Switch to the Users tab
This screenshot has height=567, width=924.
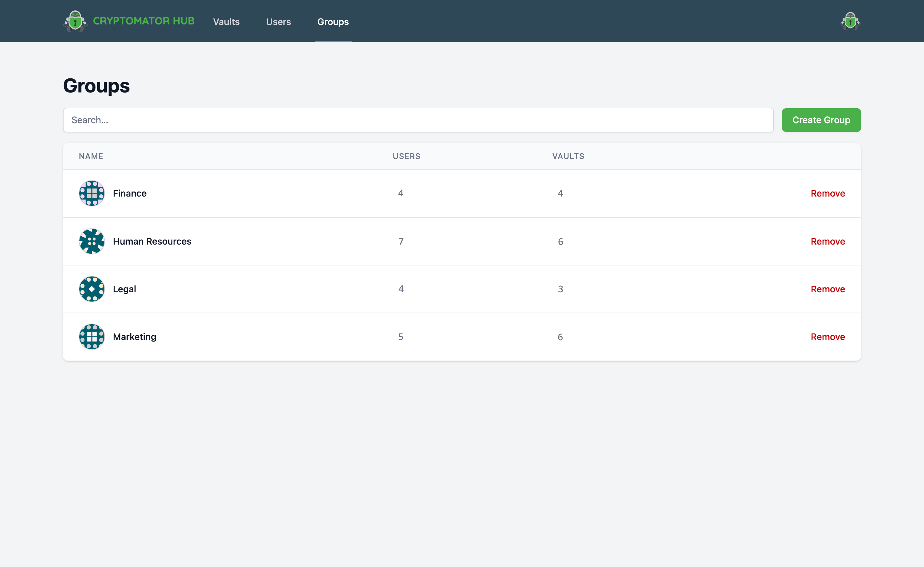pyautogui.click(x=278, y=22)
